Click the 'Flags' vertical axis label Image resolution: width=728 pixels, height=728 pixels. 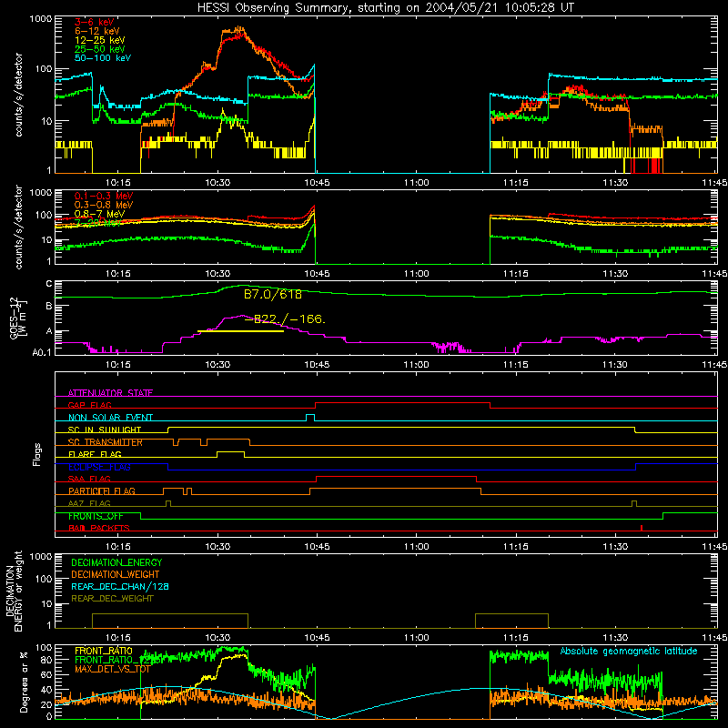pyautogui.click(x=36, y=454)
